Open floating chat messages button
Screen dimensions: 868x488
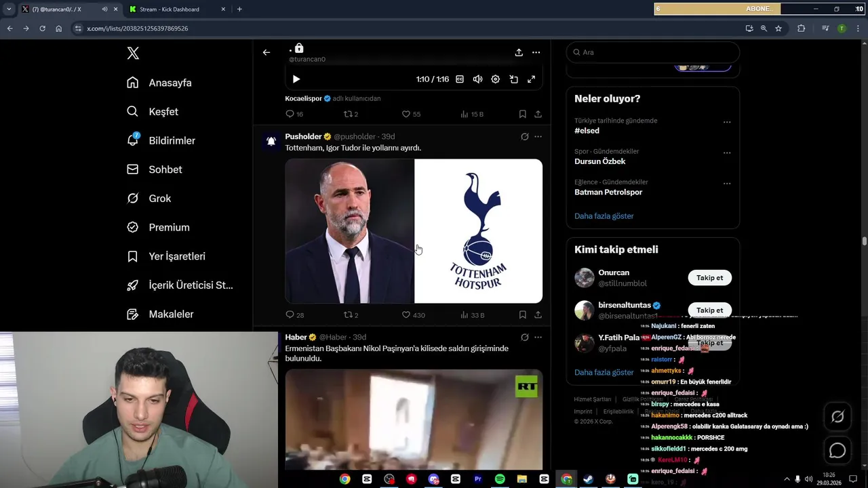click(837, 450)
